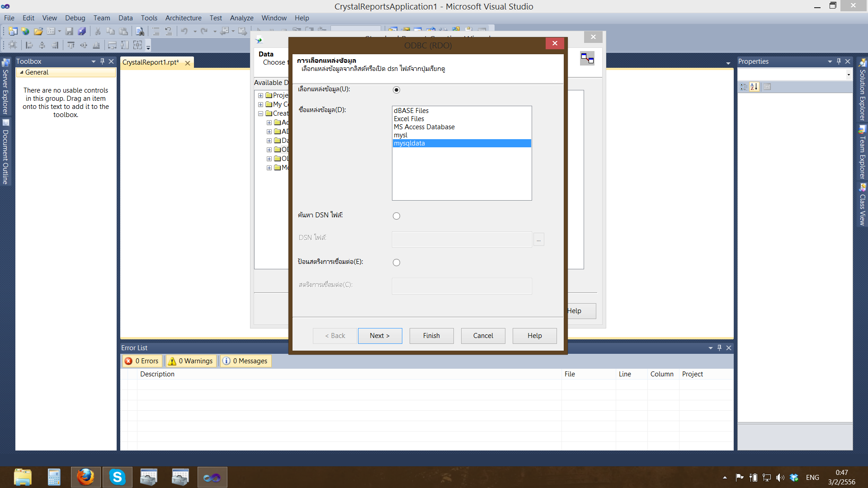
Task: Open layout toolbar options dropdown
Action: pos(148,47)
